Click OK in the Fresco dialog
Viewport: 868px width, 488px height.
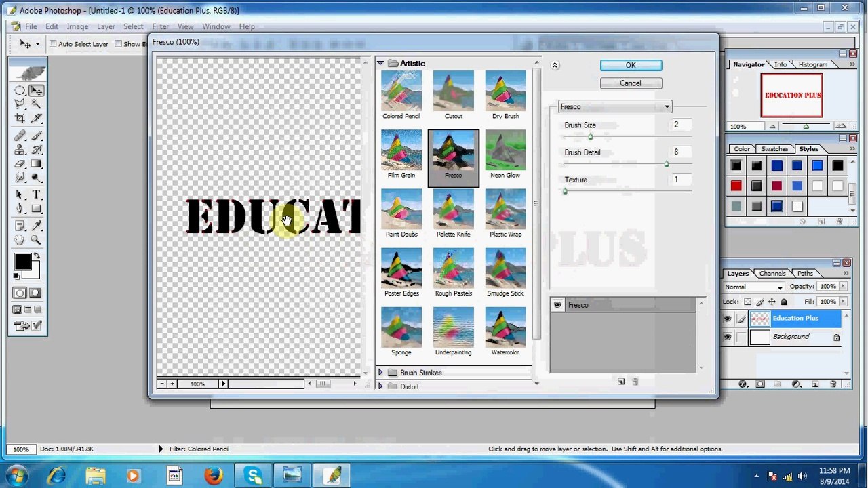click(x=631, y=65)
